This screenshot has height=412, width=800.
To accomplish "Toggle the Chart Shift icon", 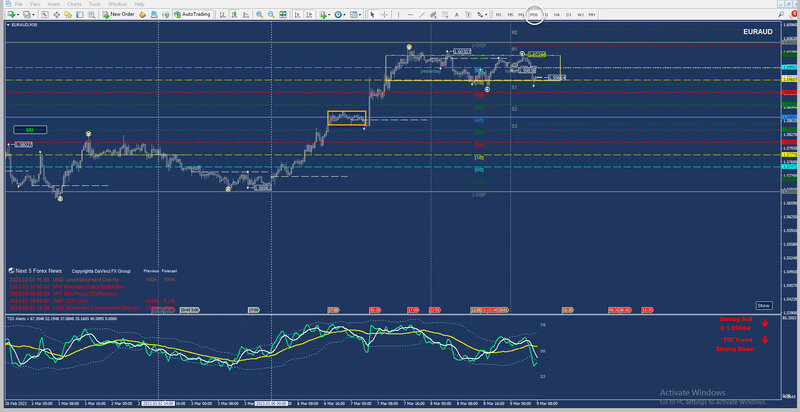I will click(309, 14).
